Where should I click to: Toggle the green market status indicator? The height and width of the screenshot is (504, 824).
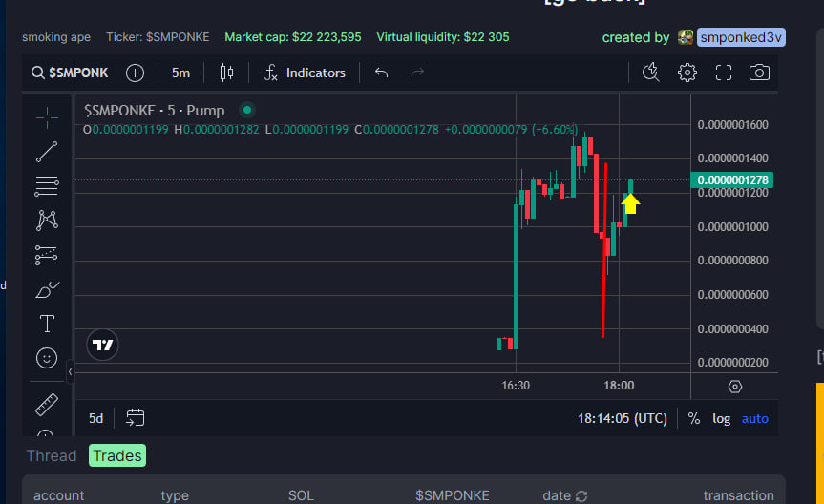point(247,110)
